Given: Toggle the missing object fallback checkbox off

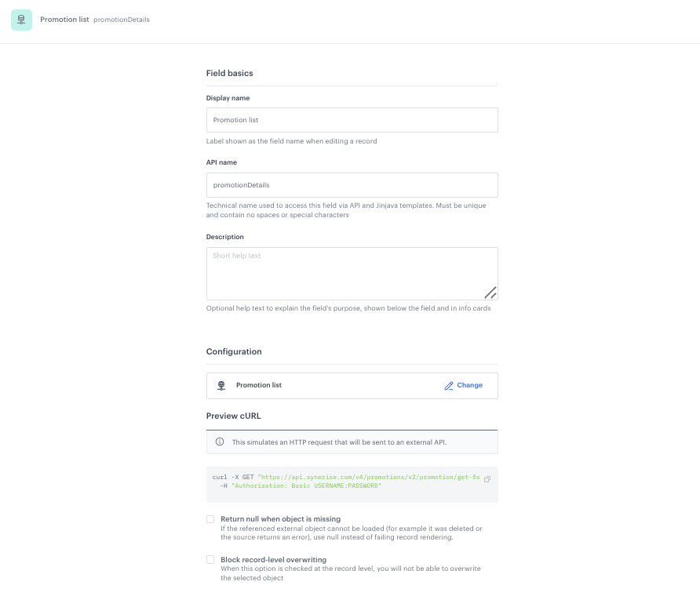Looking at the screenshot, I should coord(210,518).
